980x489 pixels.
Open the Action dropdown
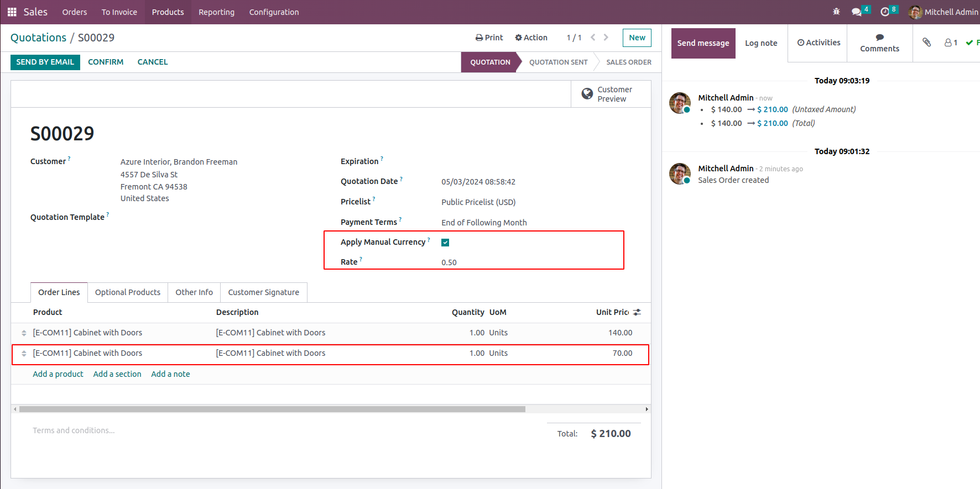point(531,38)
